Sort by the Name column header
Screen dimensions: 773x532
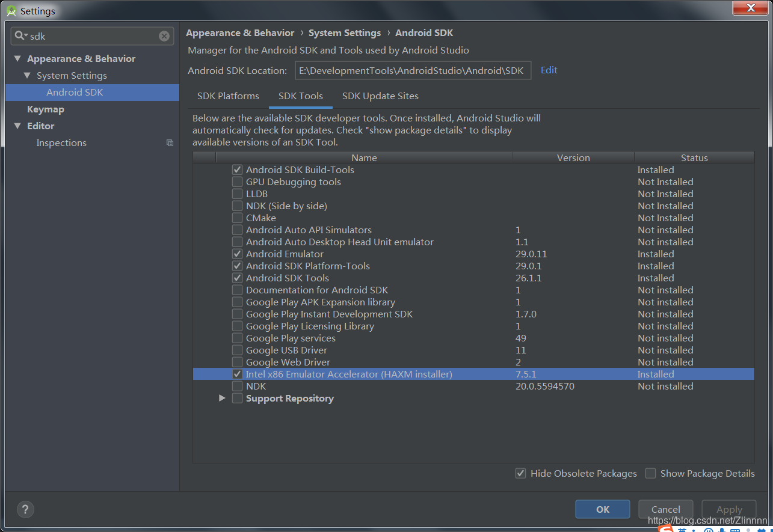pyautogui.click(x=364, y=157)
